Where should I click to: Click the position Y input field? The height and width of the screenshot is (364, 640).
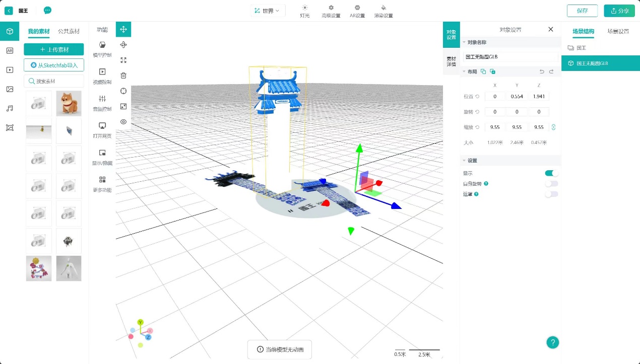pos(517,96)
